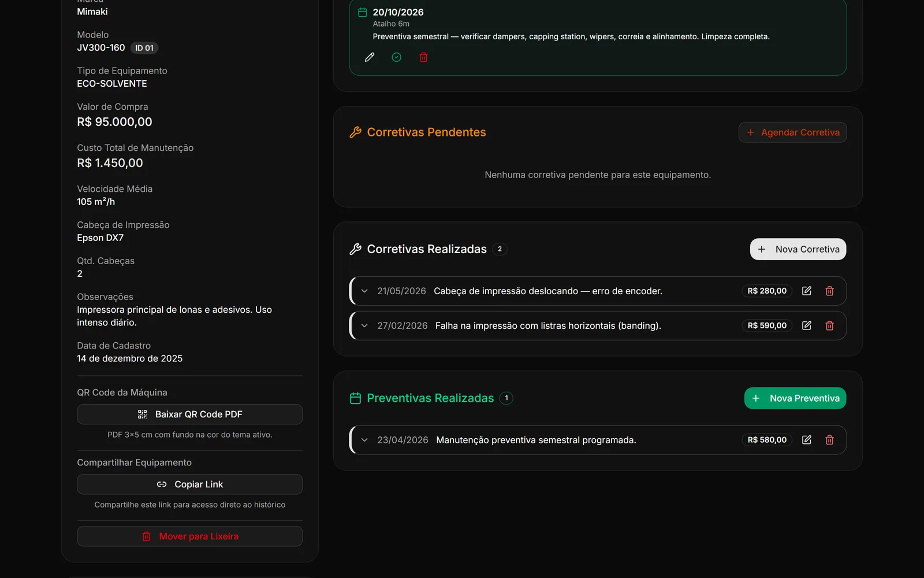Click calendar icon beside 20/10/2026 date

pyautogui.click(x=363, y=12)
